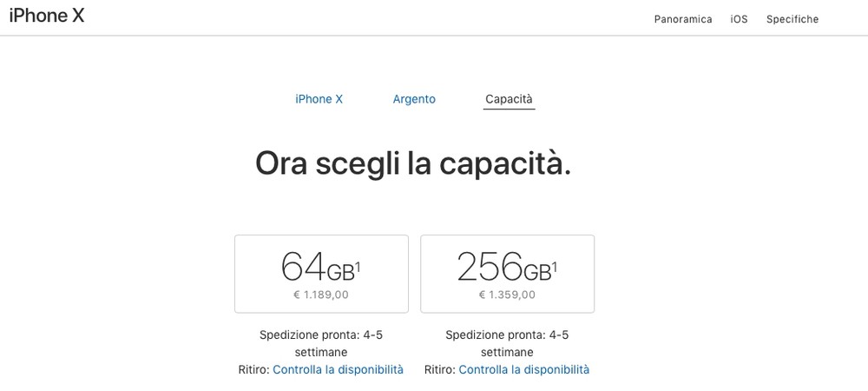Click the shipping estimate under 256GB
Image resolution: width=868 pixels, height=391 pixels.
pyautogui.click(x=507, y=343)
